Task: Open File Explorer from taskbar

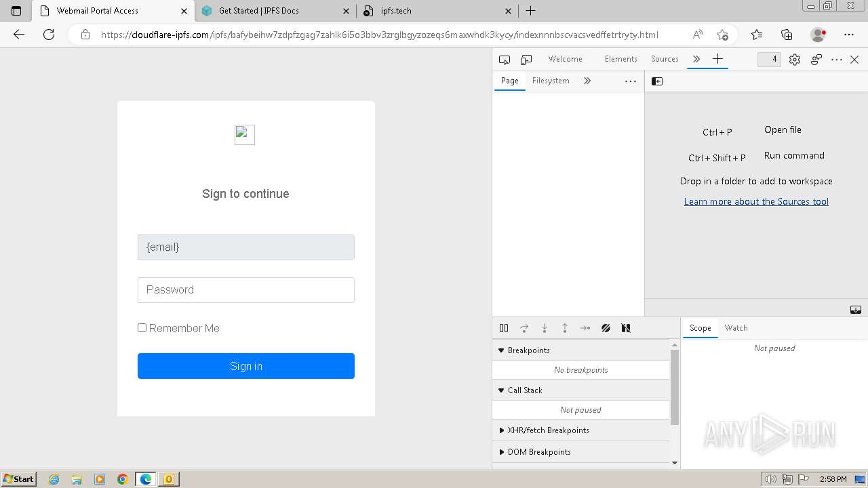Action: click(x=77, y=479)
